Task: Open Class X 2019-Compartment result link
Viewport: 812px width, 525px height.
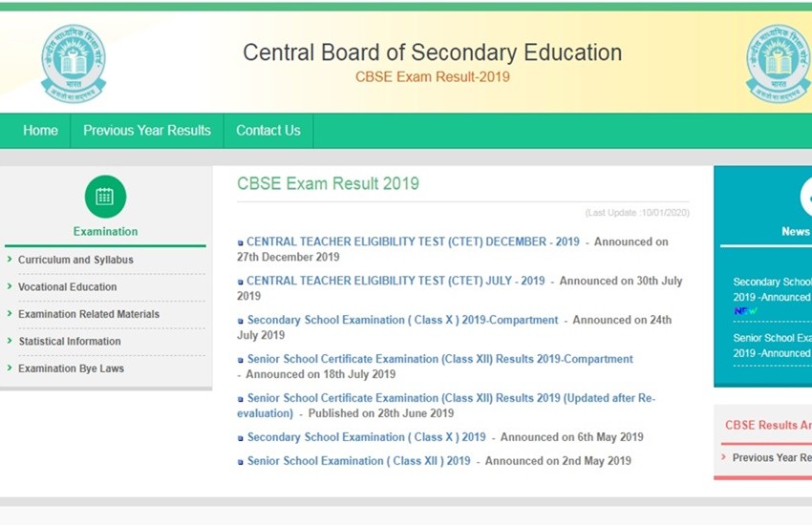Action: pos(402,321)
